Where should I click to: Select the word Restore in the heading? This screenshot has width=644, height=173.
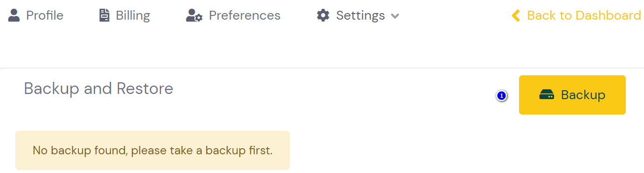coord(145,88)
